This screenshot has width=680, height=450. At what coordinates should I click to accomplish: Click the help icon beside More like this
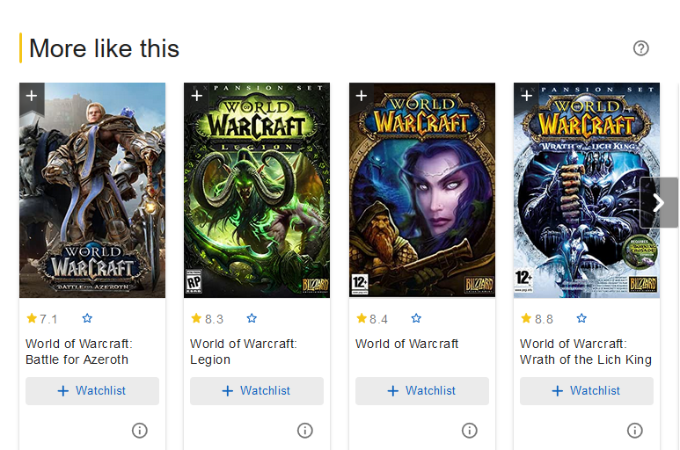pos(641,48)
